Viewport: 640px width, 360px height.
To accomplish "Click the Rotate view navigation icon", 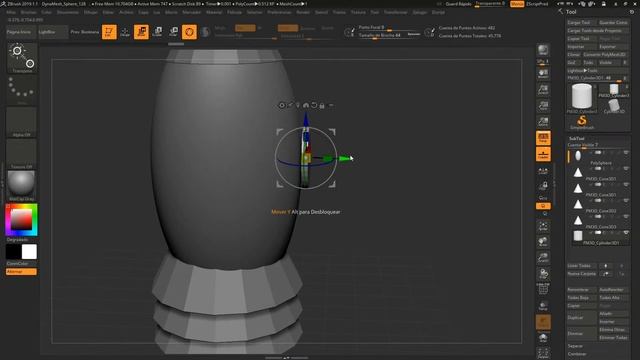I will click(543, 274).
